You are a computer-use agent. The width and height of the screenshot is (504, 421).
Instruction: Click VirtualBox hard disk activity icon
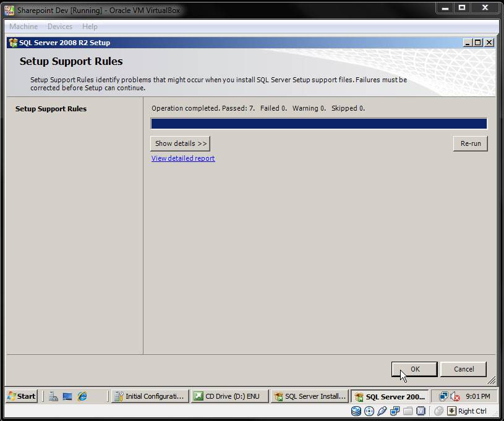[x=356, y=411]
